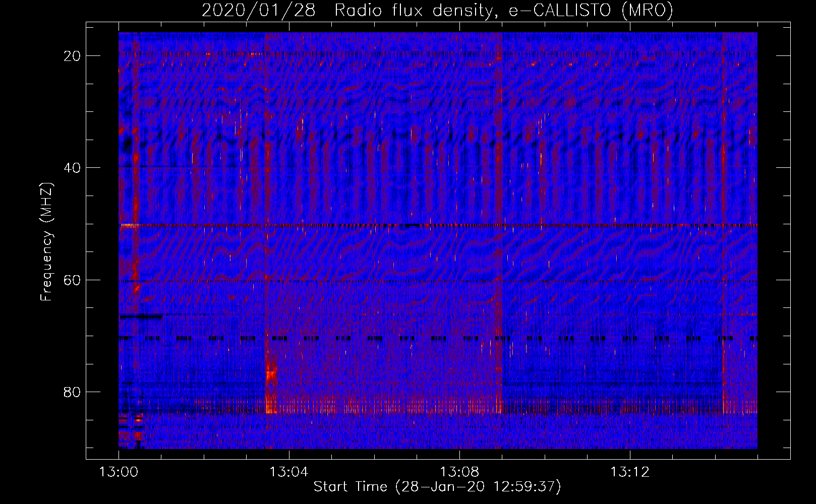Image resolution: width=816 pixels, height=504 pixels.
Task: Click the 'Frequency (MHZ)' y-axis label
Action: coord(46,242)
